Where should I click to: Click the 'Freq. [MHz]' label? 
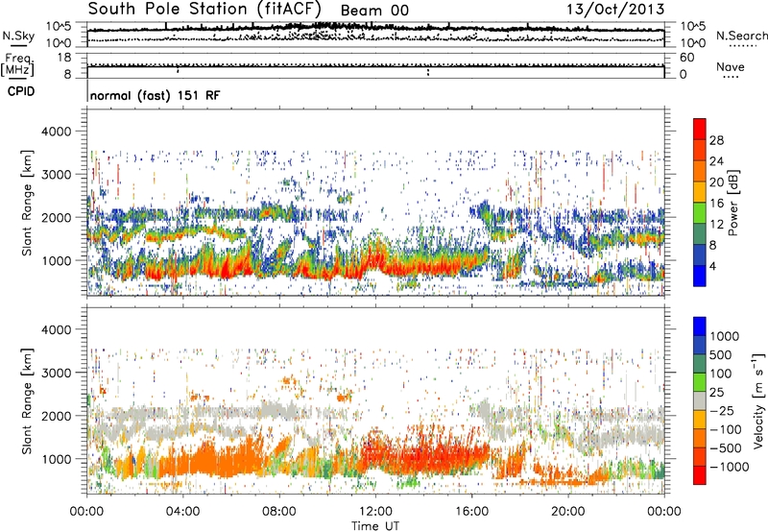(17, 65)
